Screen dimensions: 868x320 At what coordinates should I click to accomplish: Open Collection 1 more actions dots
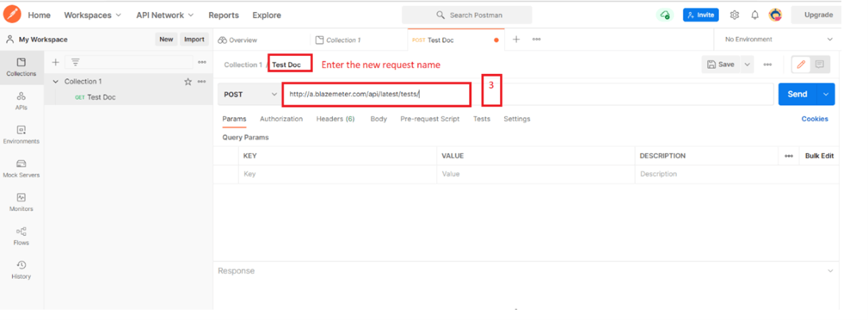click(x=201, y=82)
